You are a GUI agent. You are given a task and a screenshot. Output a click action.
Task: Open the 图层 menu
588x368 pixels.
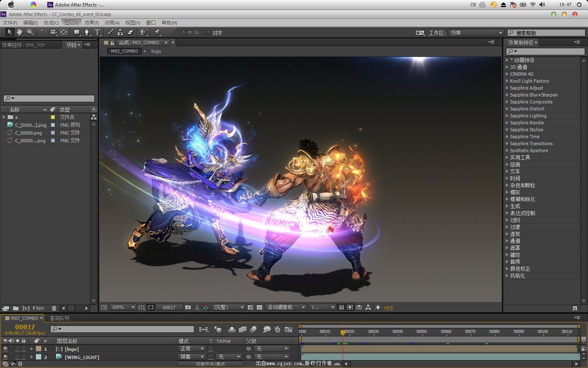coord(71,23)
